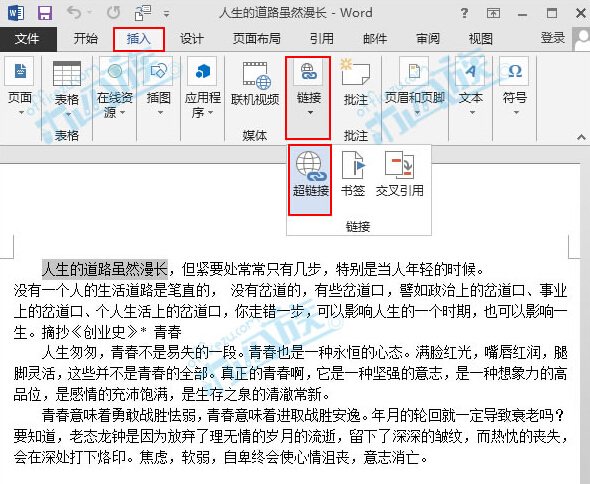590x484 pixels.
Task: Click the Redo icon in the title bar
Action: tap(113, 13)
